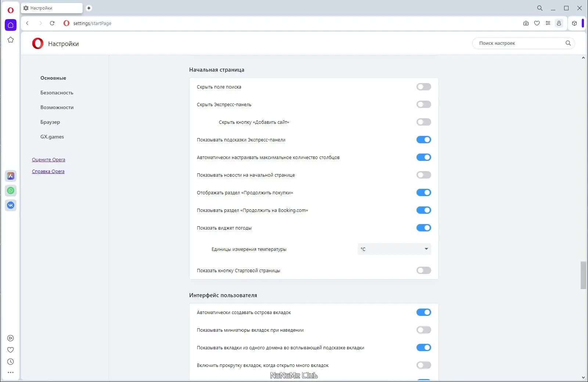
Task: Open WhatsApp from the sidebar
Action: pos(11,191)
